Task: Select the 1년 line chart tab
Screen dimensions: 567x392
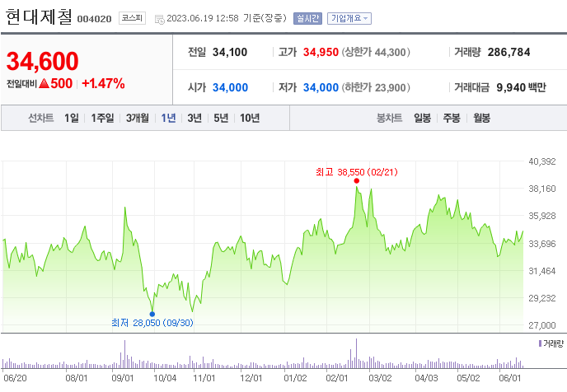Action: click(168, 118)
